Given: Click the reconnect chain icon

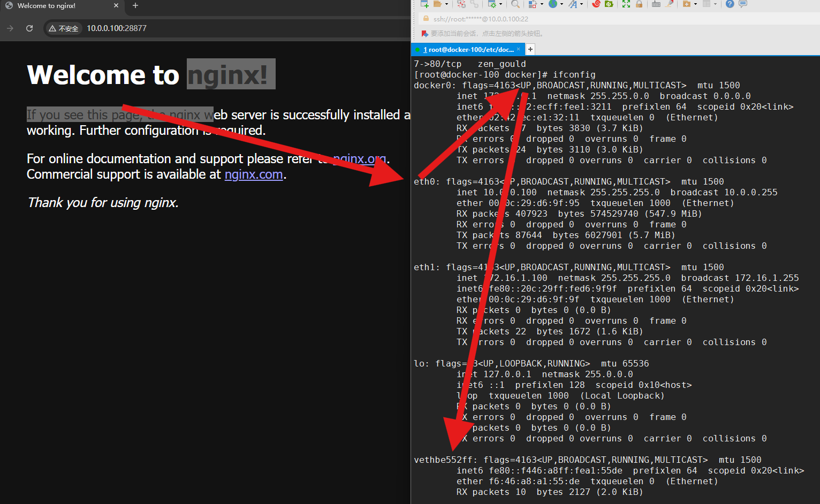Looking at the screenshot, I should pyautogui.click(x=474, y=4).
